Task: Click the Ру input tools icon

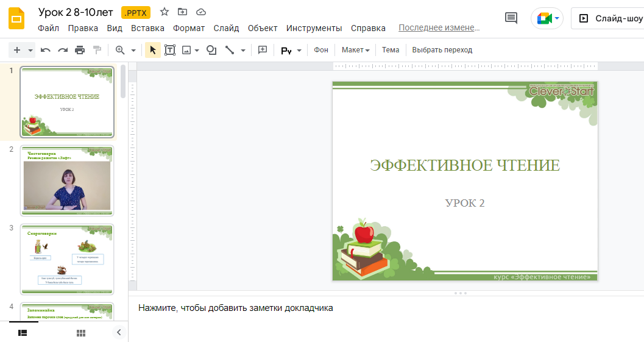Action: click(x=286, y=51)
